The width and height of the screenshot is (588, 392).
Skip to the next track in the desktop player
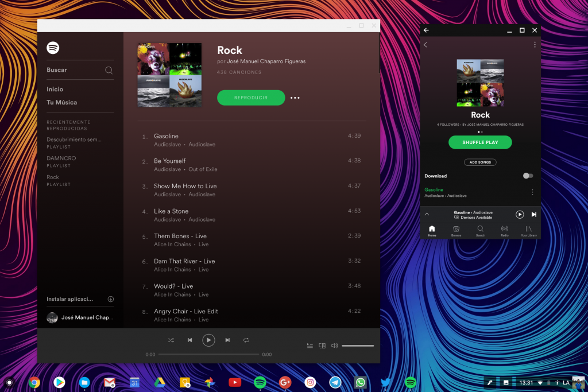(x=227, y=340)
